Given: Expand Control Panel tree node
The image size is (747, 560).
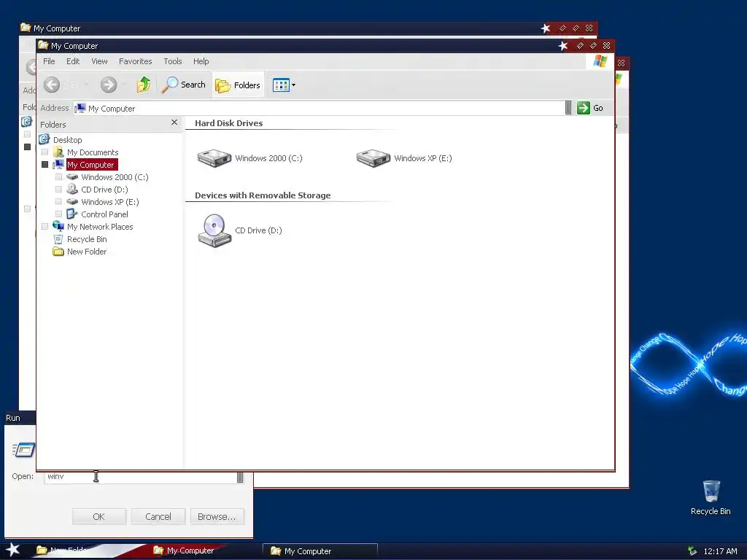Looking at the screenshot, I should click(58, 214).
